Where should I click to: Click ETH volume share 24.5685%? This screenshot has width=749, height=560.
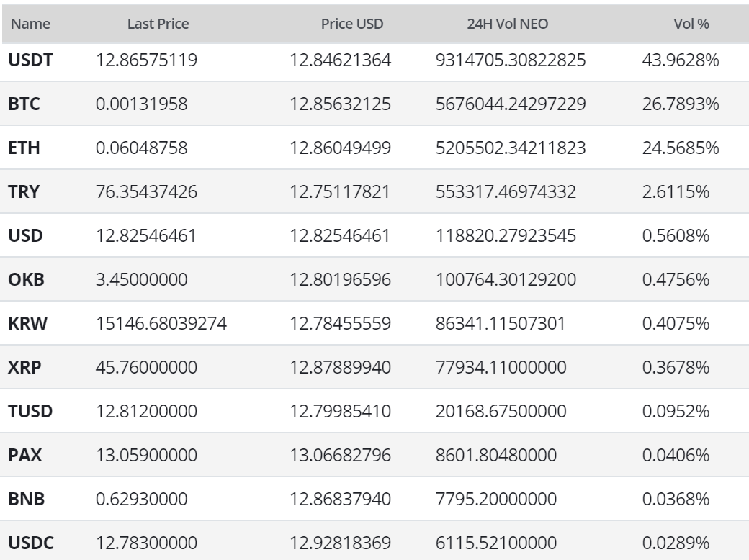pyautogui.click(x=681, y=148)
